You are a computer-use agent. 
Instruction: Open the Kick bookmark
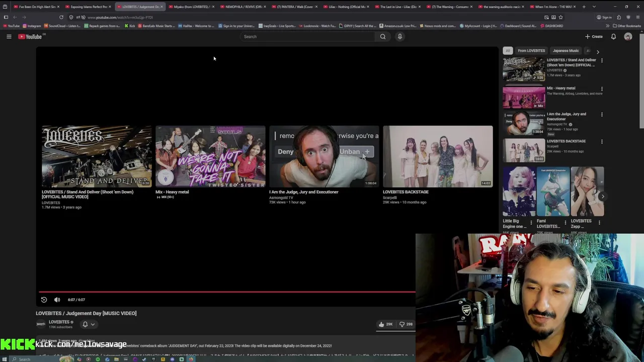(130, 26)
